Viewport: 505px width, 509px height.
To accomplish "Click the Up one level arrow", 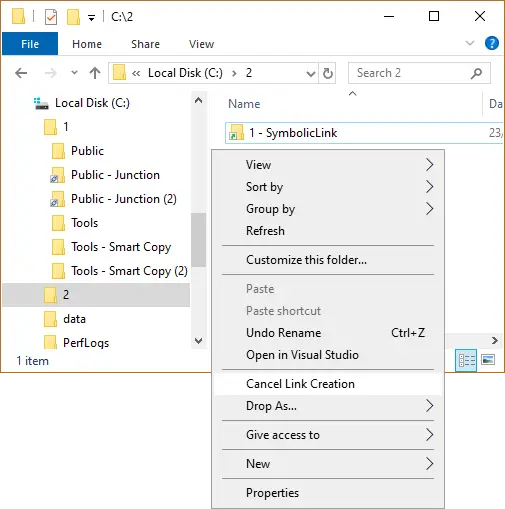I will click(95, 73).
